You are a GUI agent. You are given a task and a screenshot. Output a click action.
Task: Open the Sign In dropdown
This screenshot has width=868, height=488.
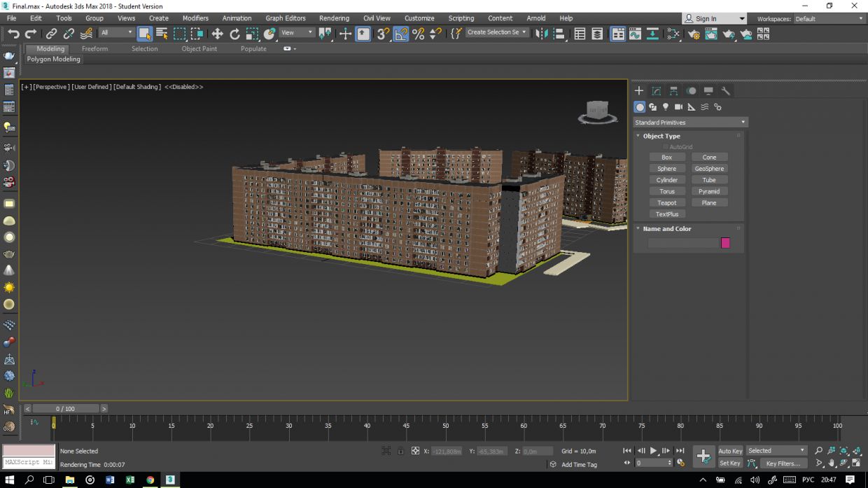coord(714,19)
